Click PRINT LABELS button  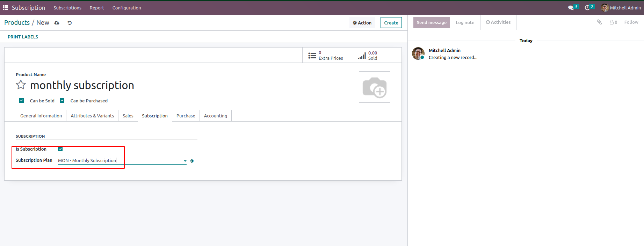[x=23, y=37]
